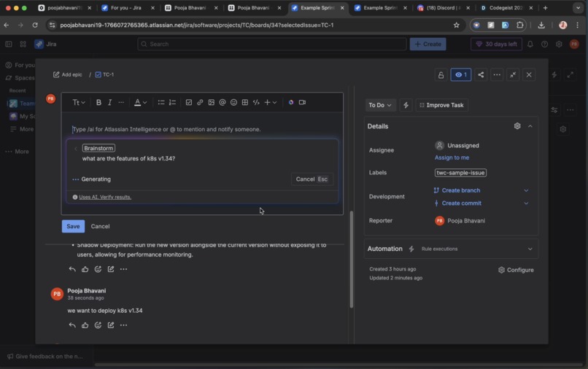
Task: Open the text style dropdown
Action: click(79, 102)
